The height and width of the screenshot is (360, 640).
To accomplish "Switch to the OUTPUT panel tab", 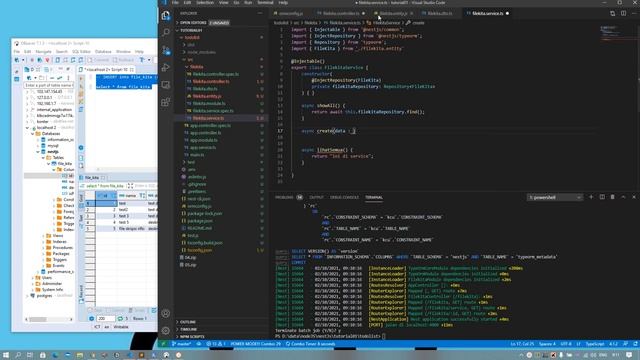I will tap(316, 198).
